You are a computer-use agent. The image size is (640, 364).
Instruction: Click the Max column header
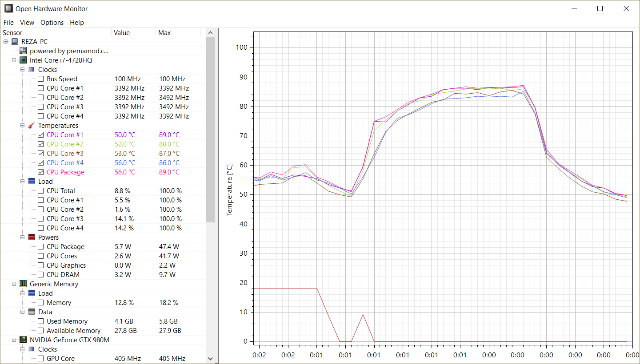pyautogui.click(x=178, y=32)
